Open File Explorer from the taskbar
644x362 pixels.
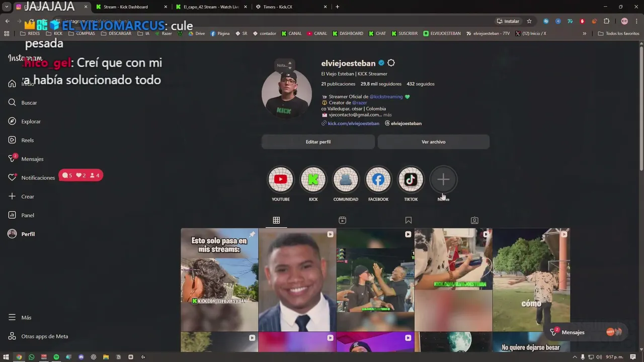pyautogui.click(x=106, y=357)
